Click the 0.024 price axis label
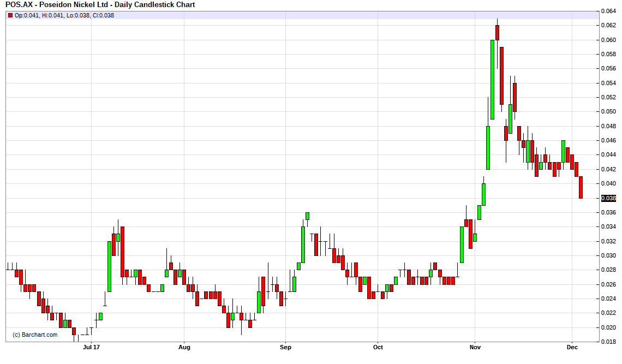This screenshot has width=622, height=364. pos(608,299)
